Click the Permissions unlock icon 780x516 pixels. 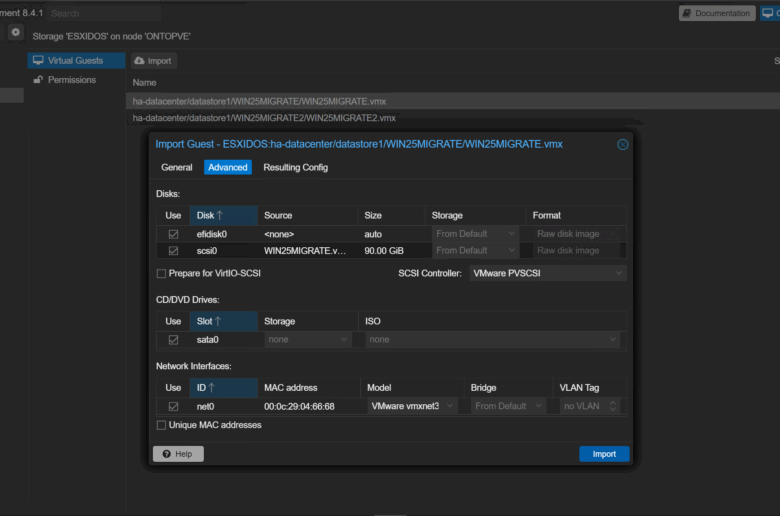click(38, 80)
